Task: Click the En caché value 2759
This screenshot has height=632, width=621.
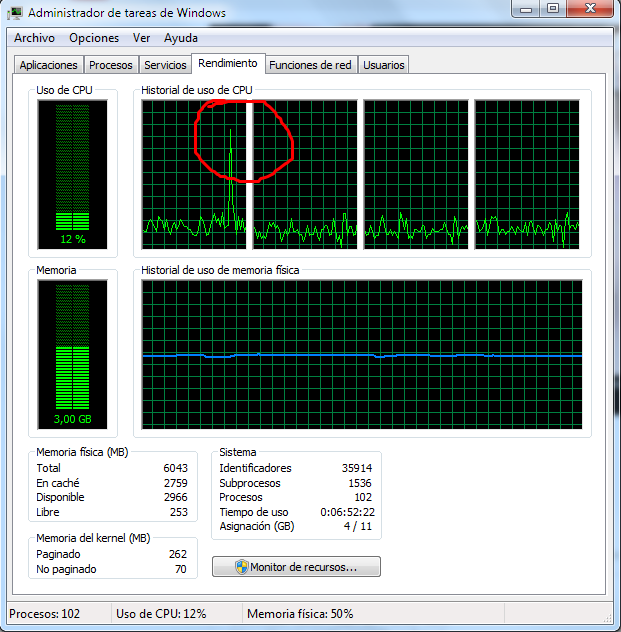Action: click(x=175, y=483)
